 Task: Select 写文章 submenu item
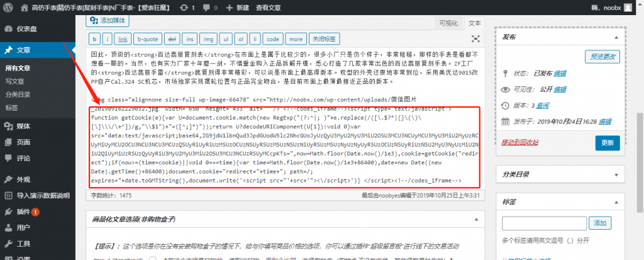(15, 81)
